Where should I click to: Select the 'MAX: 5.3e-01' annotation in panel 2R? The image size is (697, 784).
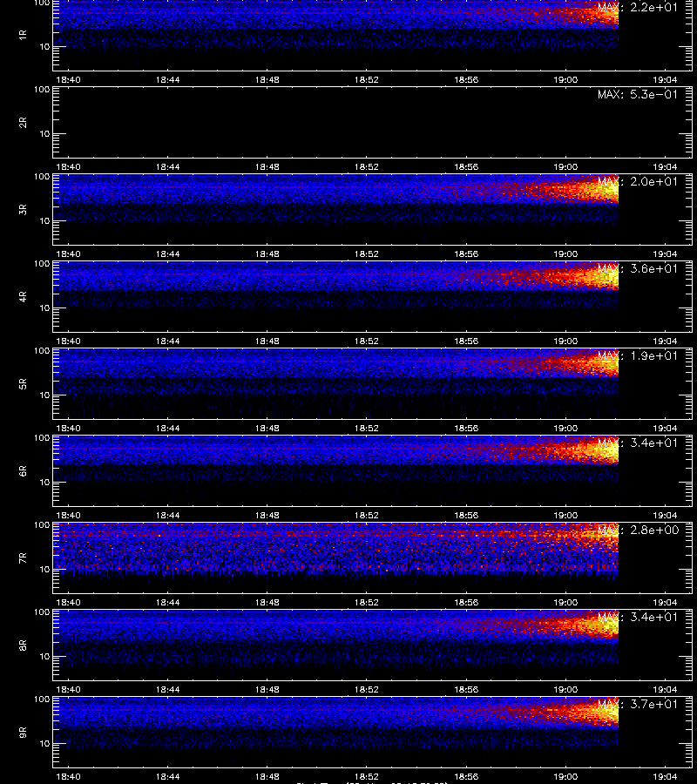tap(638, 94)
